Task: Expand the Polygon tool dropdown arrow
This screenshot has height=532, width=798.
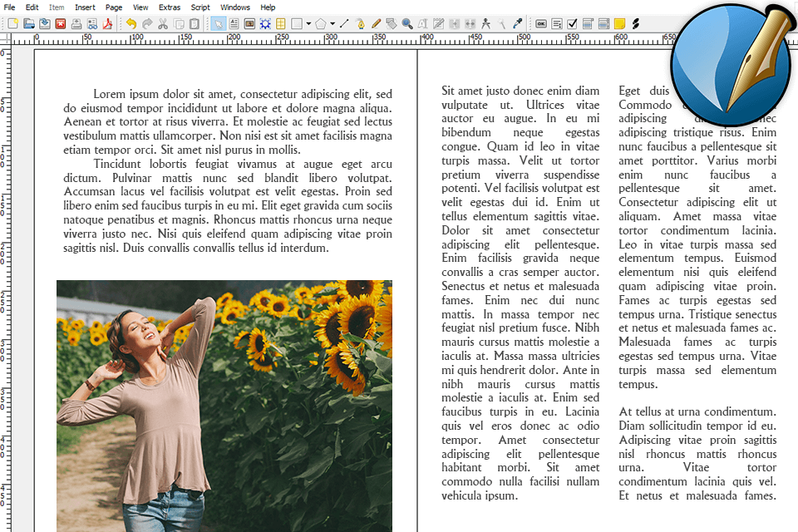Action: click(x=332, y=24)
